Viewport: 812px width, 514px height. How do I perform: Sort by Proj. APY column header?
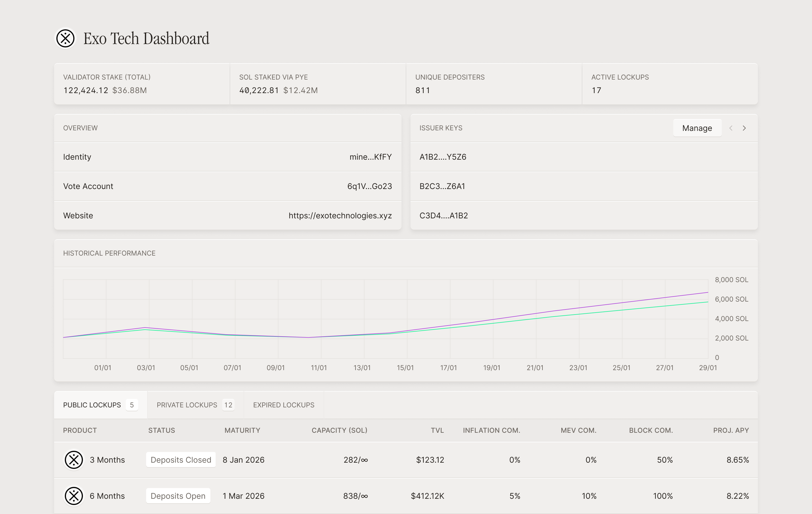pyautogui.click(x=731, y=430)
